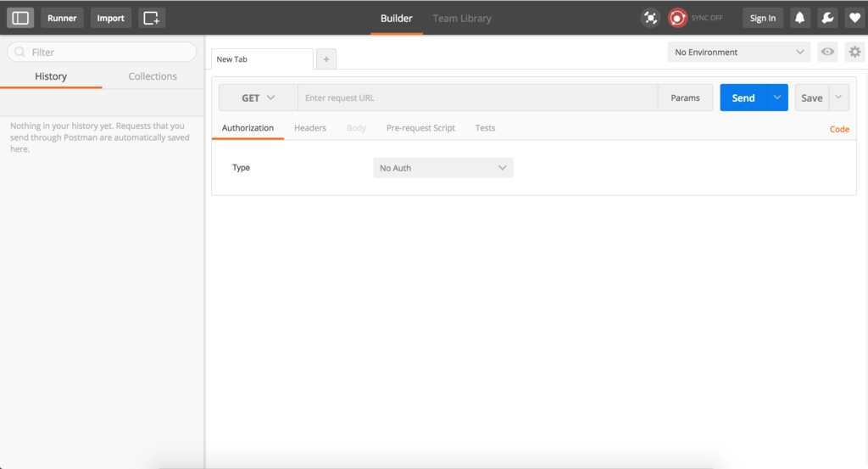This screenshot has width=868, height=469.
Task: Expand the Send options arrow
Action: pyautogui.click(x=777, y=98)
